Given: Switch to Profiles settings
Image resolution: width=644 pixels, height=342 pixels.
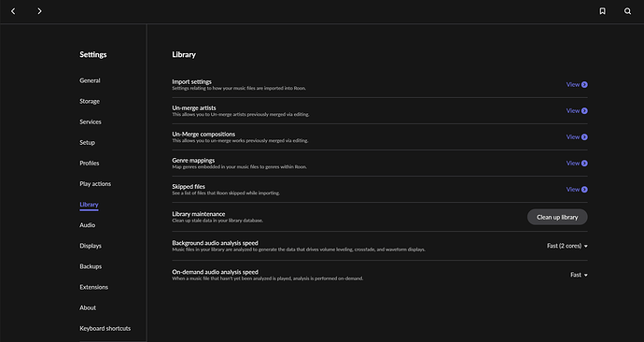Looking at the screenshot, I should point(89,164).
